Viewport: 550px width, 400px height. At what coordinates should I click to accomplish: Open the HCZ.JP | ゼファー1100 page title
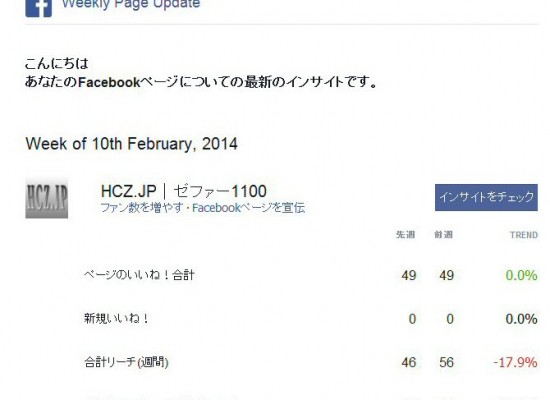(183, 191)
